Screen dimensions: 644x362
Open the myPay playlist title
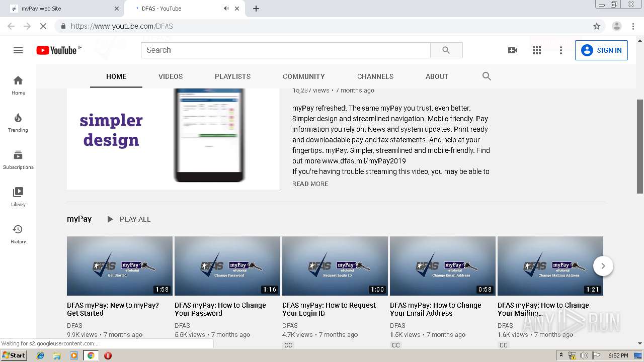[79, 219]
